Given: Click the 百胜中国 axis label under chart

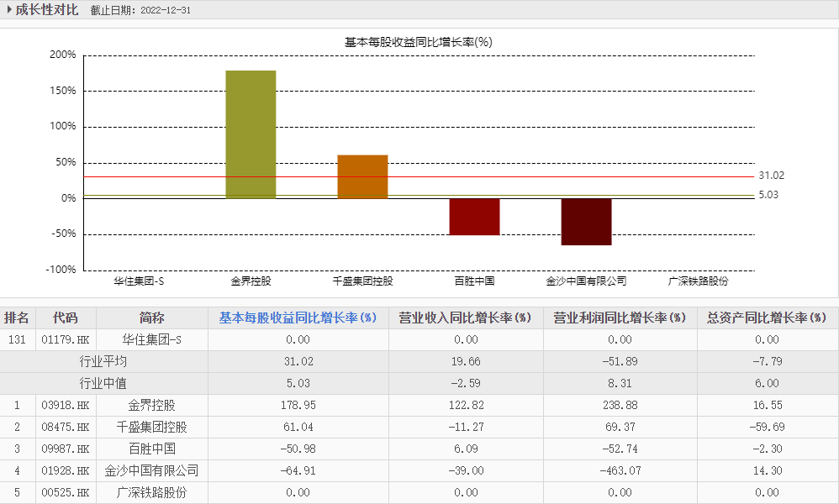Looking at the screenshot, I should pyautogui.click(x=475, y=281).
